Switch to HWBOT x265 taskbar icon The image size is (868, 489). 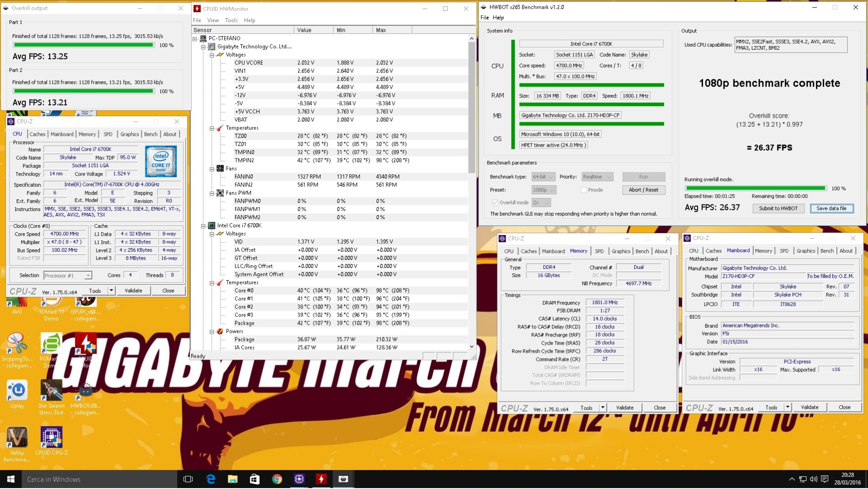point(343,479)
